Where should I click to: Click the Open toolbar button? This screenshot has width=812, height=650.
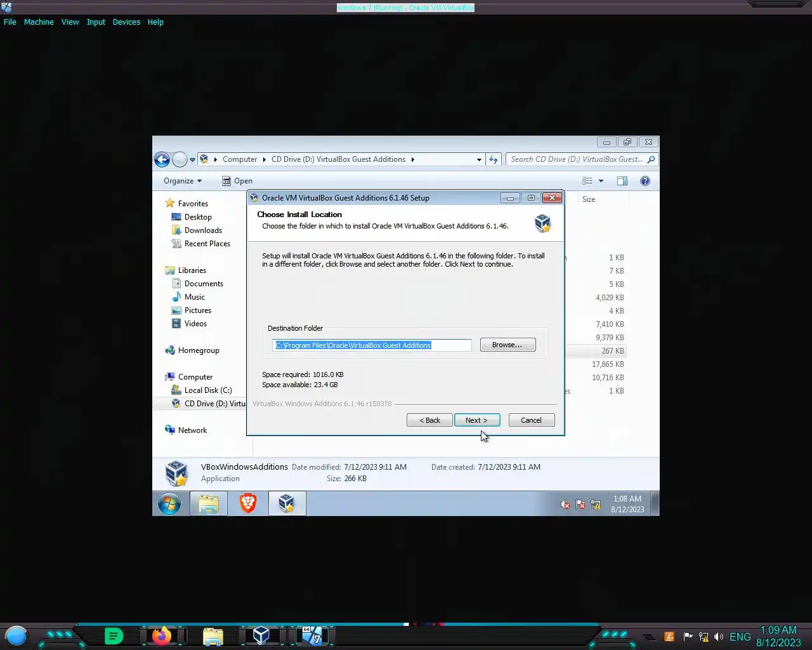click(x=237, y=181)
